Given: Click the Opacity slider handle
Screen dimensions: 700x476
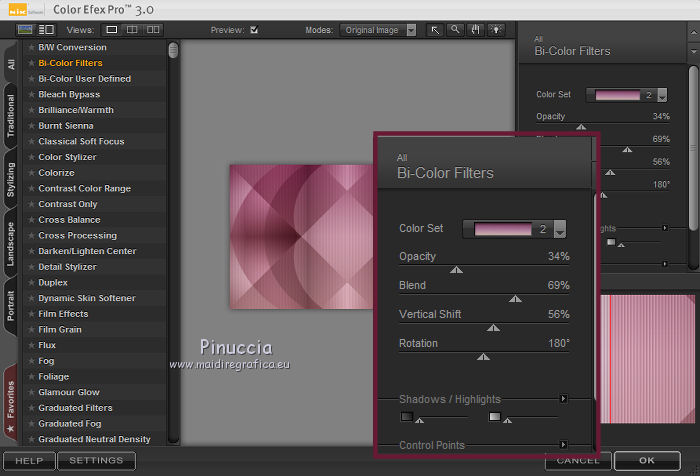Looking at the screenshot, I should click(456, 269).
